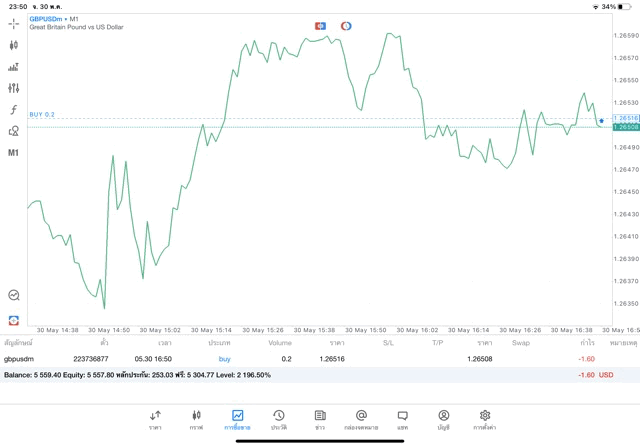Open M1 timeframe selector
This screenshot has width=640, height=447.
click(x=14, y=153)
